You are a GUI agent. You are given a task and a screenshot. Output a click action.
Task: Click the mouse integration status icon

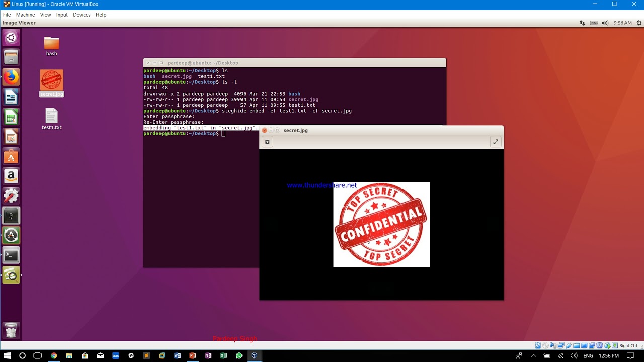607,345
